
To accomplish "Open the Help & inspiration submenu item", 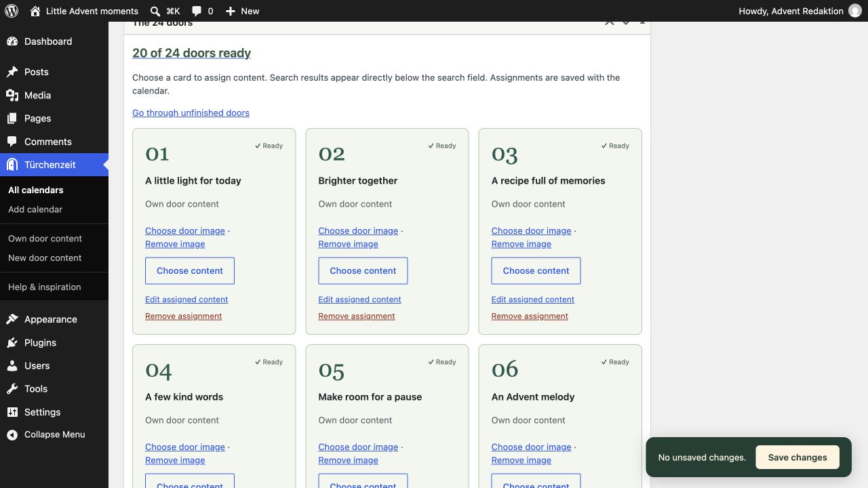I will [x=45, y=287].
